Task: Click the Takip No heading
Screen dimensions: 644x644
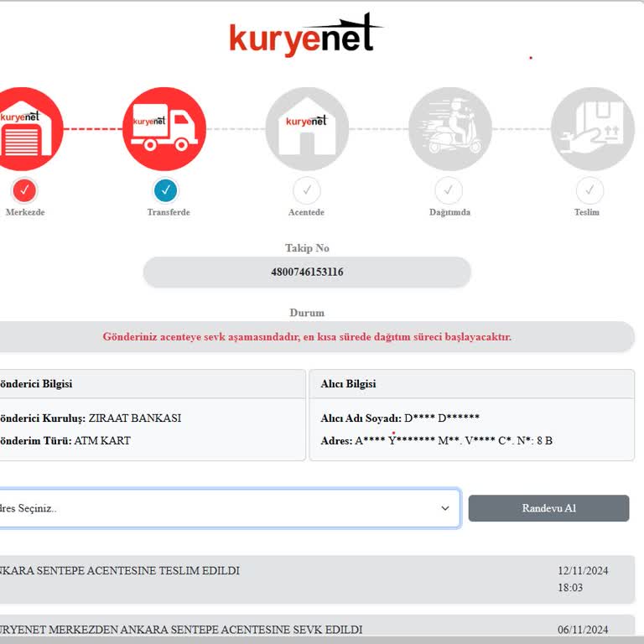Action: pyautogui.click(x=307, y=248)
